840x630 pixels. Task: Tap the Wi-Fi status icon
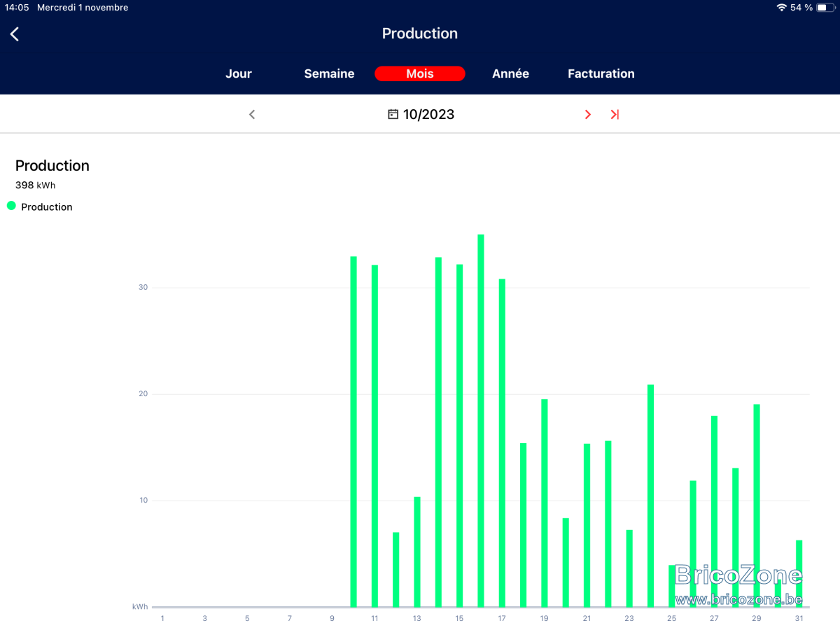click(781, 8)
